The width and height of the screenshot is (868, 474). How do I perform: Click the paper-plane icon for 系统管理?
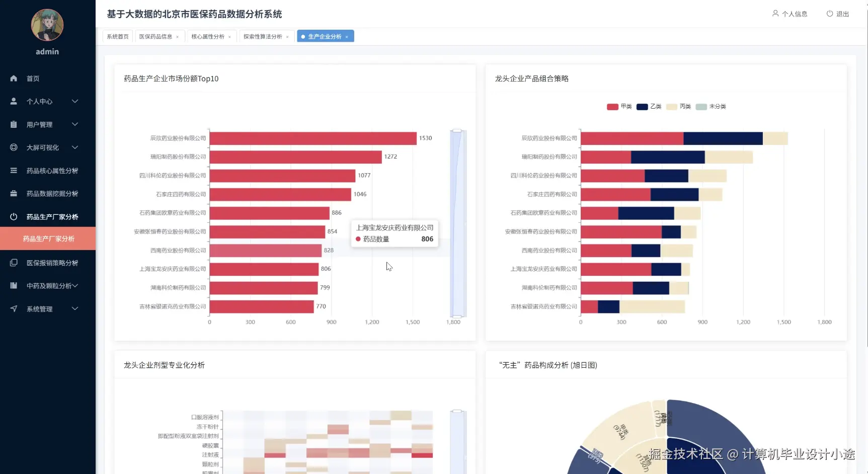[14, 308]
